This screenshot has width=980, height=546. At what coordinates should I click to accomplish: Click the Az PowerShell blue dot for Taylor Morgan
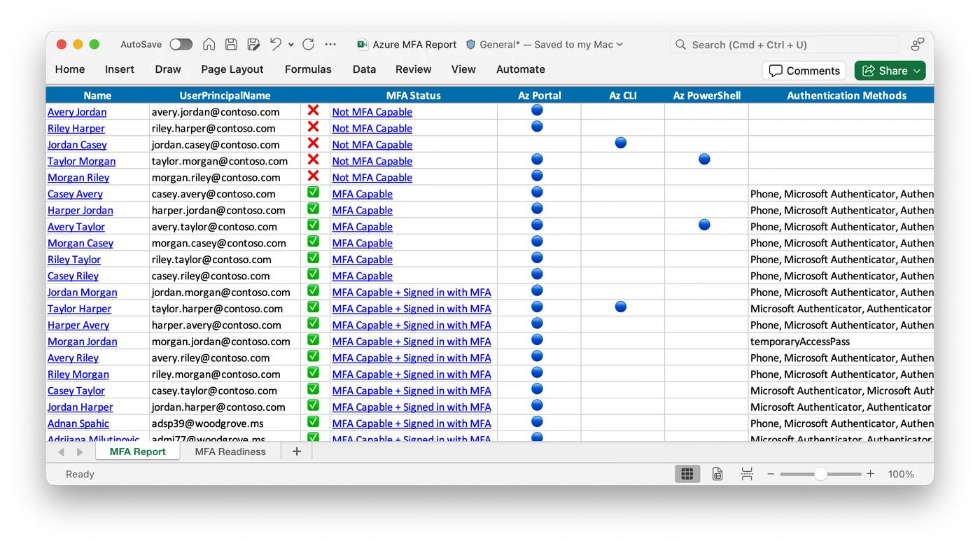click(x=705, y=160)
